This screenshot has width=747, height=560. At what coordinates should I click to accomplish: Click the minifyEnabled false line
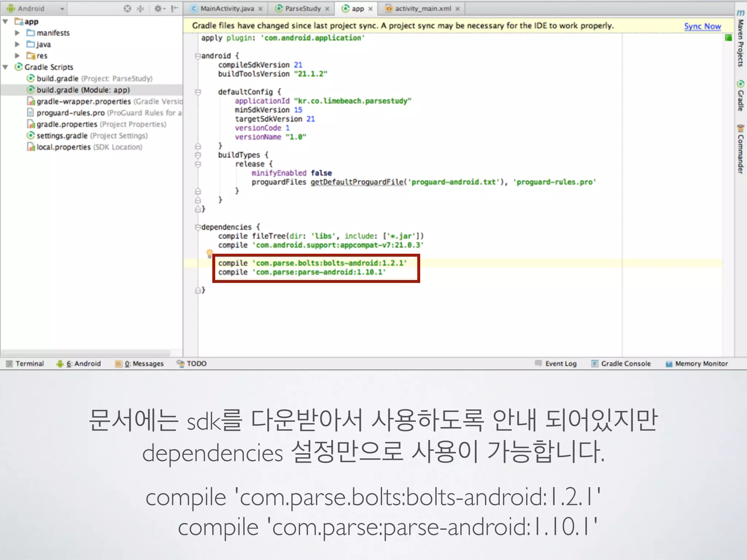coord(292,173)
